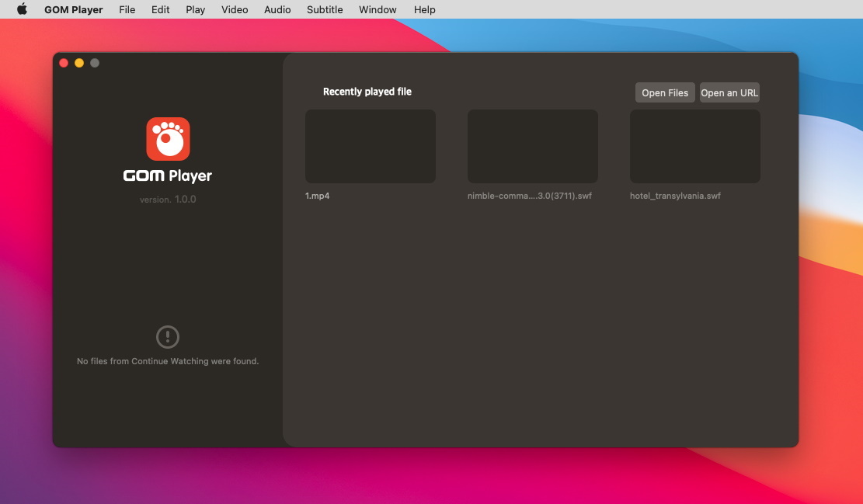Open the Window menu

click(378, 9)
